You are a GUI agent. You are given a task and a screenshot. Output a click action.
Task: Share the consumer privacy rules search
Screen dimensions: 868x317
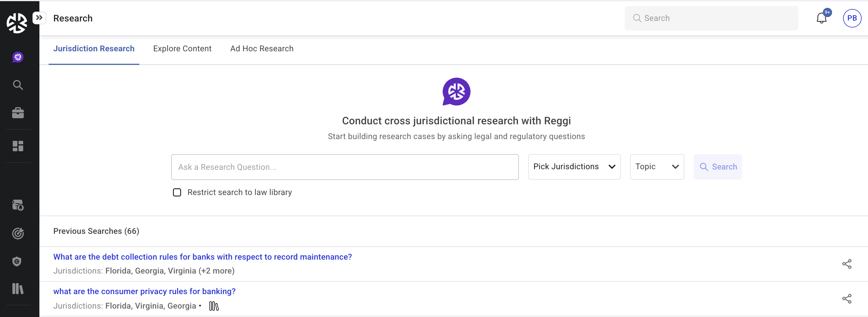[x=847, y=299]
